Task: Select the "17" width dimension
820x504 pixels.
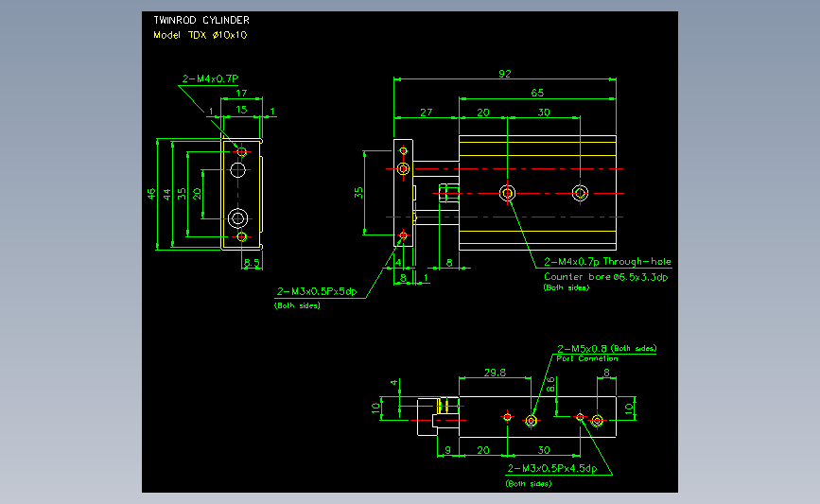Action: [241, 93]
